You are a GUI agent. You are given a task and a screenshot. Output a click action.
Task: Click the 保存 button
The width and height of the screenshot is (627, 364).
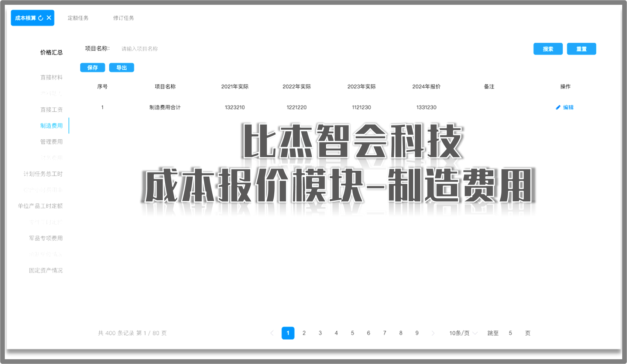coord(93,67)
